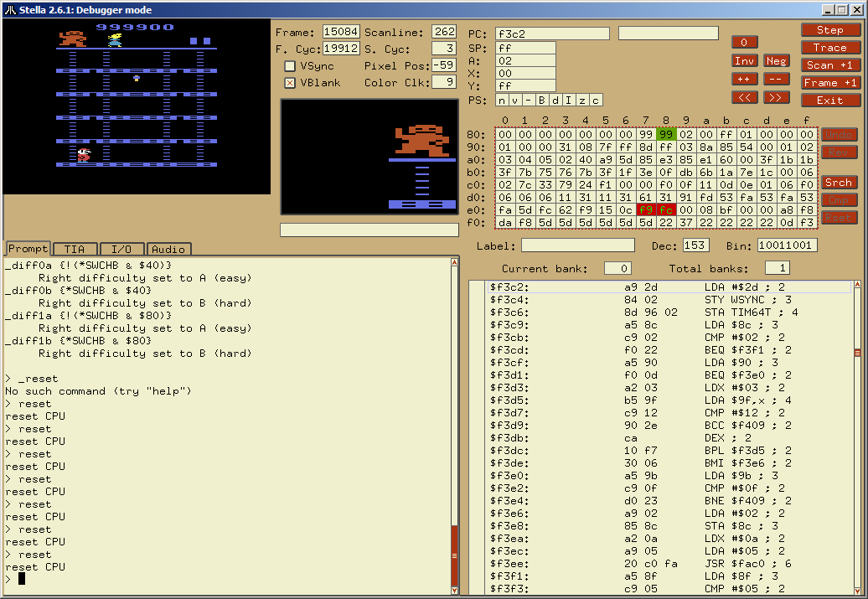The image size is (868, 599).
Task: Click the Frame field showing 15084
Action: pyautogui.click(x=341, y=32)
